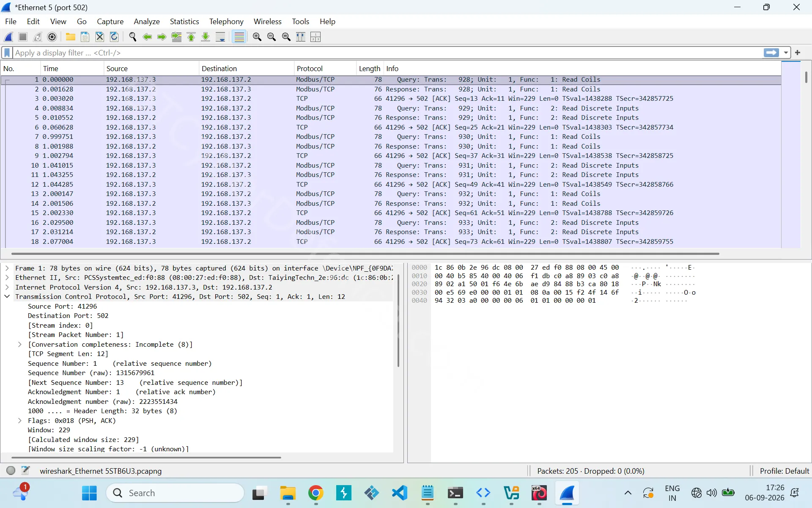The image size is (812, 508).
Task: Open the Wireless menu
Action: click(x=267, y=22)
